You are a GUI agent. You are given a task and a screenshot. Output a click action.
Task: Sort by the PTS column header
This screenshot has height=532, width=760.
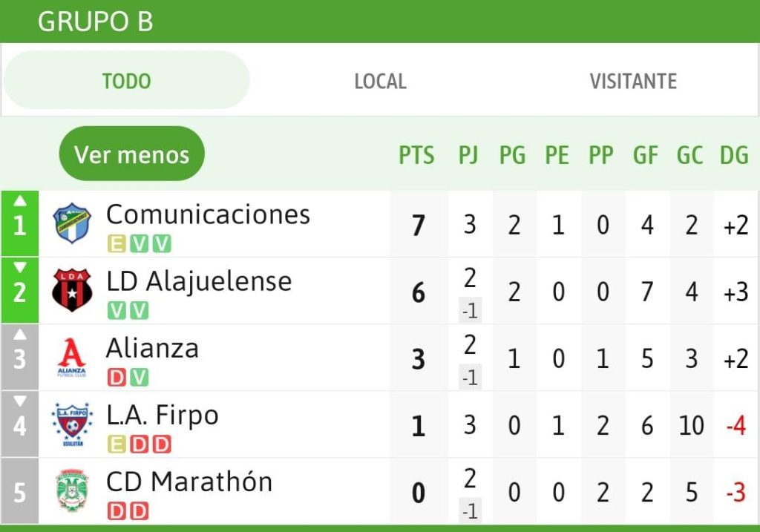[416, 155]
